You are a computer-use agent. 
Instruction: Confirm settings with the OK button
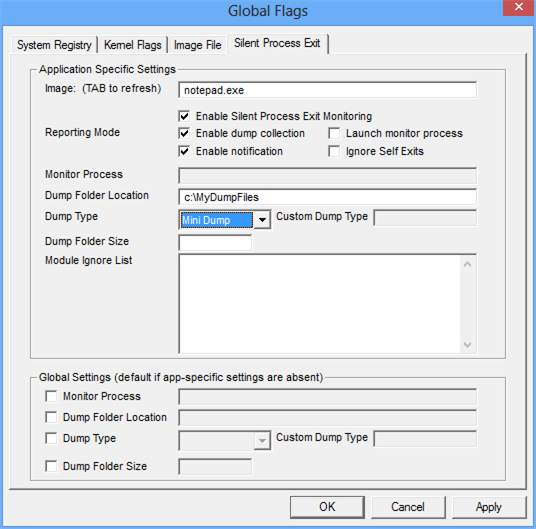coord(327,507)
